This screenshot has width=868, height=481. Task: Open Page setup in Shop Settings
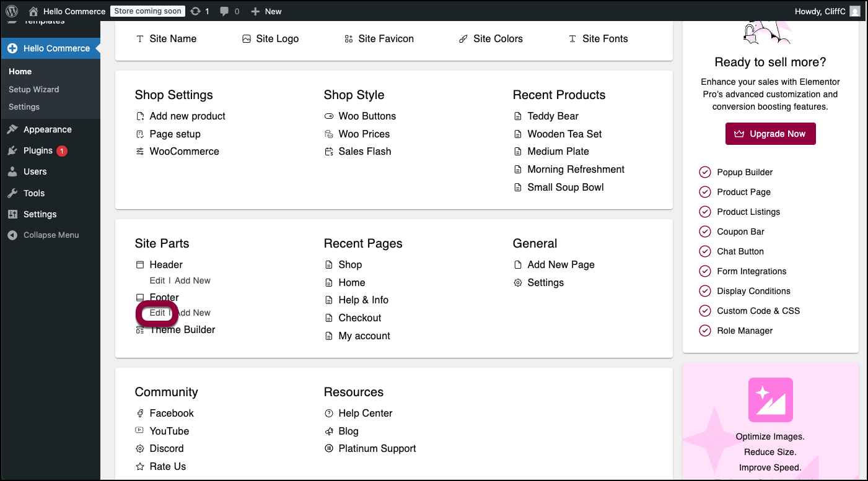pos(175,134)
